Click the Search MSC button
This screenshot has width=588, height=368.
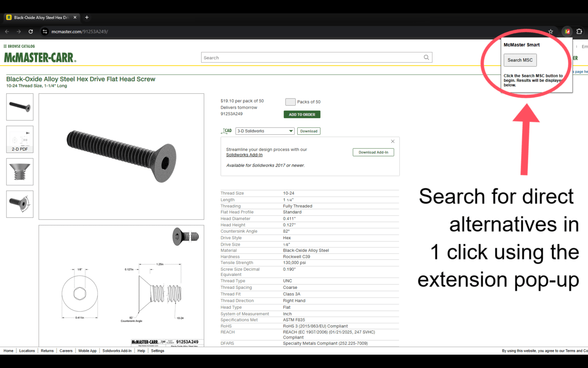(520, 60)
